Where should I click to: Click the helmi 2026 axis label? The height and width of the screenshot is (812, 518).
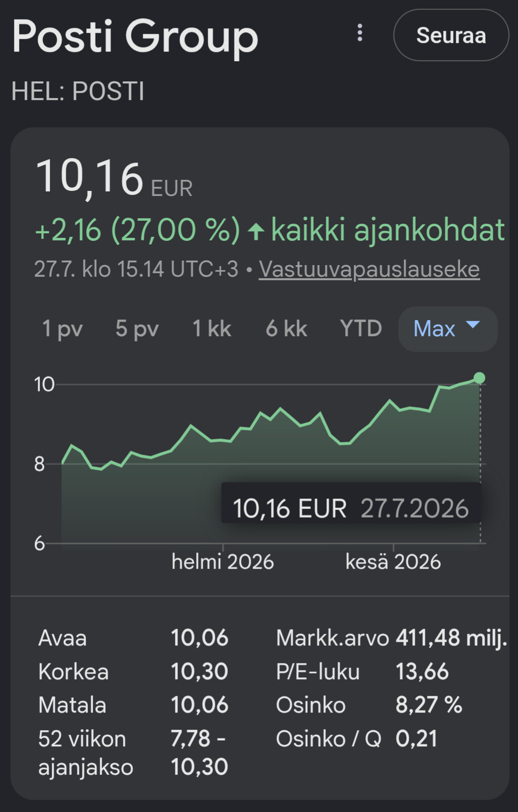(222, 562)
